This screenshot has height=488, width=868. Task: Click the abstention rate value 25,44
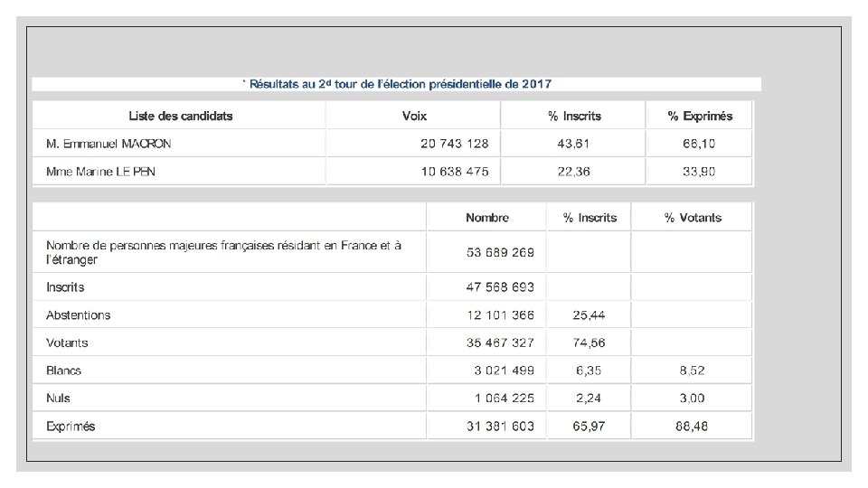589,315
